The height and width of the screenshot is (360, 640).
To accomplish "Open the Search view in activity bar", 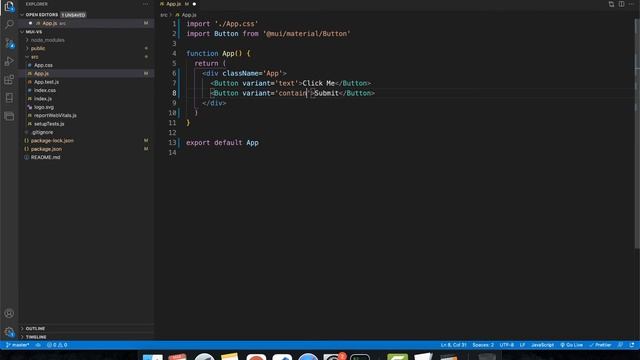I will pos(9,24).
